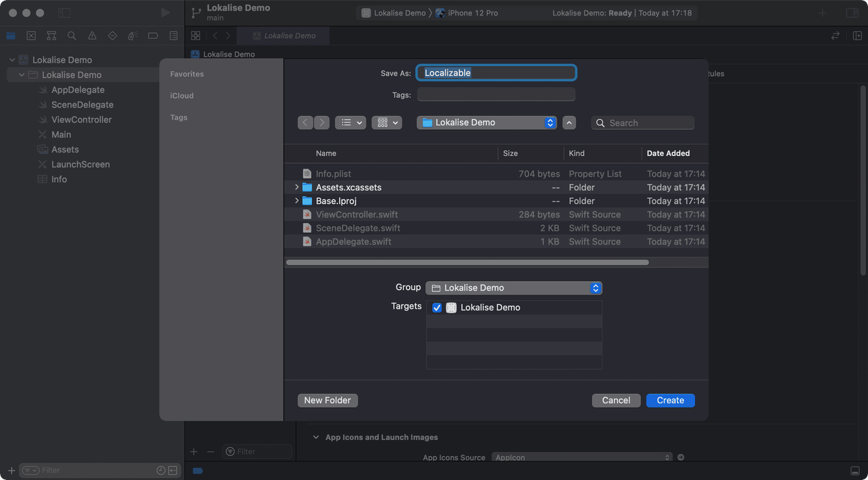Screen dimensions: 868x480
Task: Open the Lokalise Demo location dropdown
Action: [486, 123]
